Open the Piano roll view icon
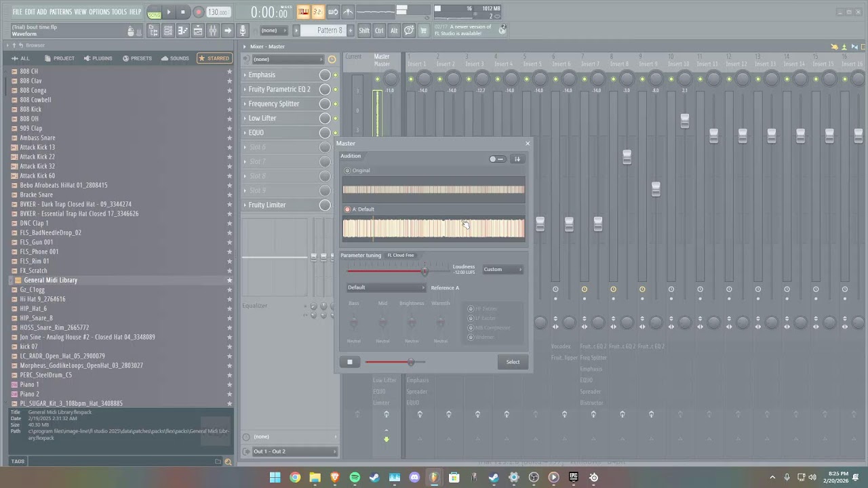The image size is (868, 488). [183, 30]
